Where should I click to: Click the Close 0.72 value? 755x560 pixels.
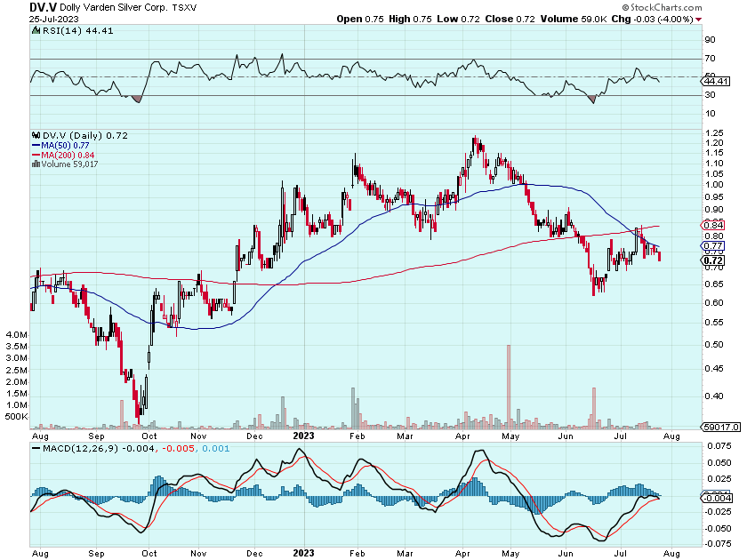510,20
